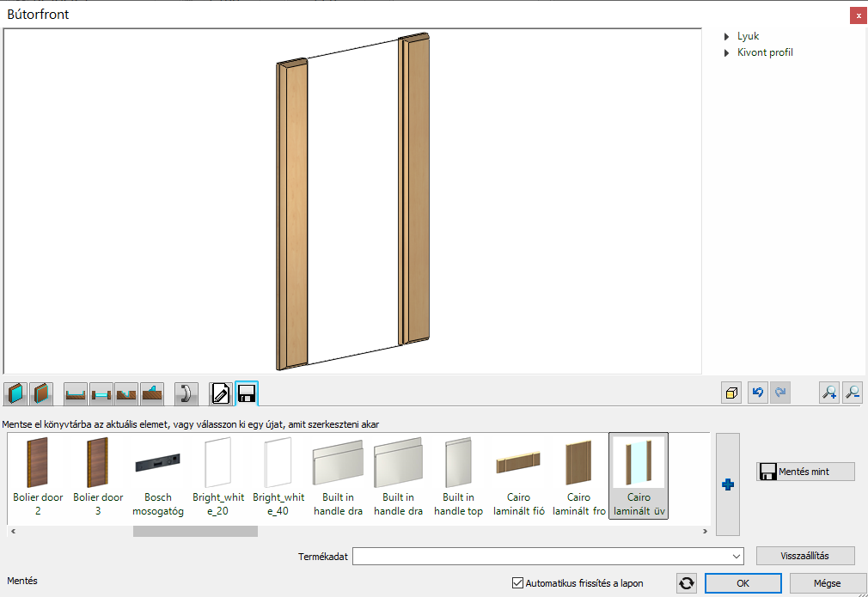Click the yellow 3D box view icon
This screenshot has width=868, height=597.
[x=731, y=393]
